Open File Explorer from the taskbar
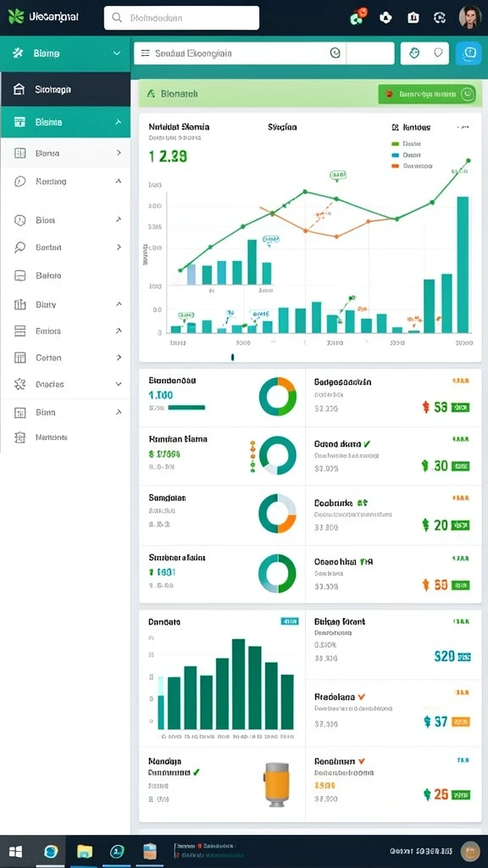The image size is (488, 868). pyautogui.click(x=85, y=851)
